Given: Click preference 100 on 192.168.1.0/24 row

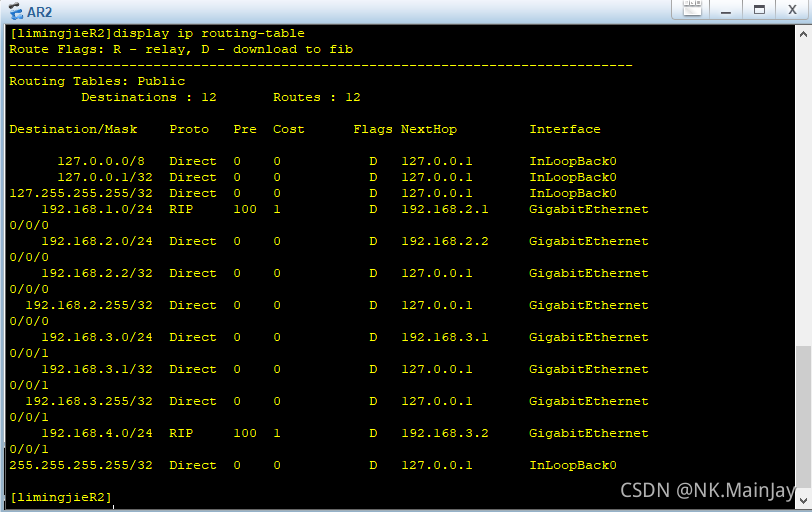Looking at the screenshot, I should pos(245,210).
